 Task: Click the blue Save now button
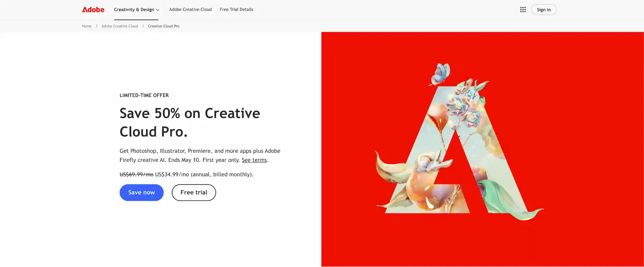click(142, 193)
